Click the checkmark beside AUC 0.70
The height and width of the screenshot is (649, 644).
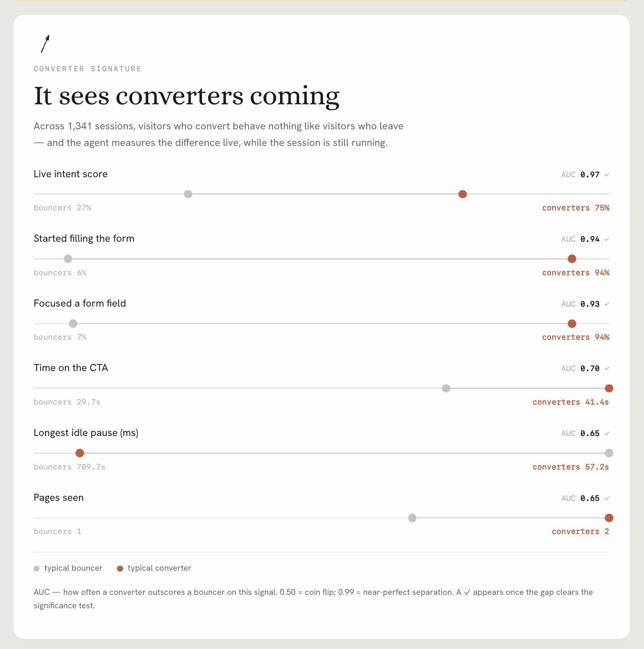click(x=606, y=369)
